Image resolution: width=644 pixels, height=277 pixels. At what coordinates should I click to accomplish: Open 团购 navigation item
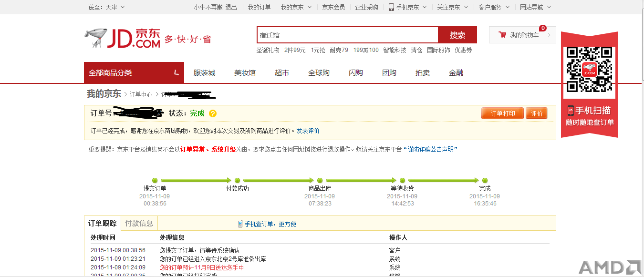[389, 73]
